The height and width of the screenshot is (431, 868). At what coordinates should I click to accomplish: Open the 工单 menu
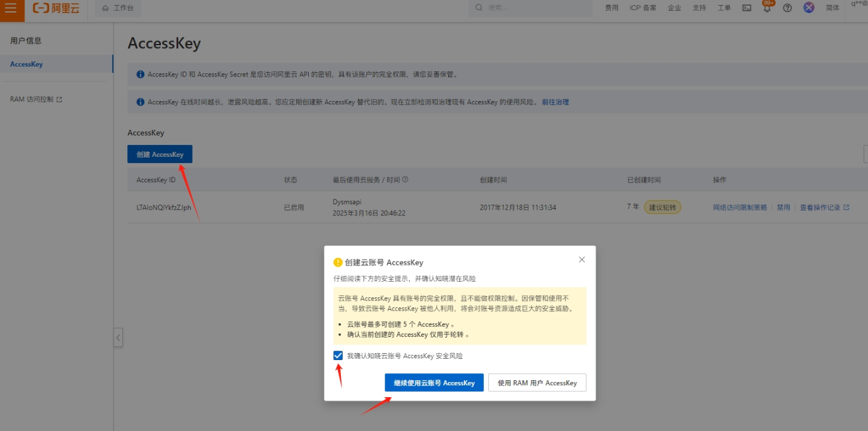pyautogui.click(x=724, y=8)
